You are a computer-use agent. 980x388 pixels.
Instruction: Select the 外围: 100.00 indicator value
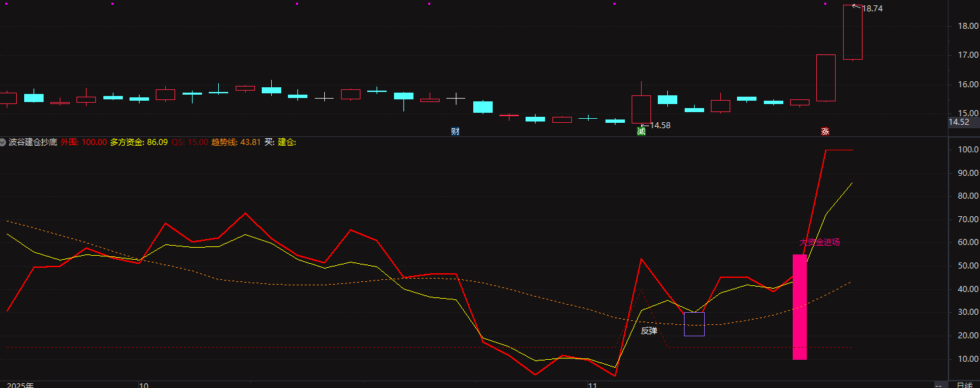(x=83, y=142)
